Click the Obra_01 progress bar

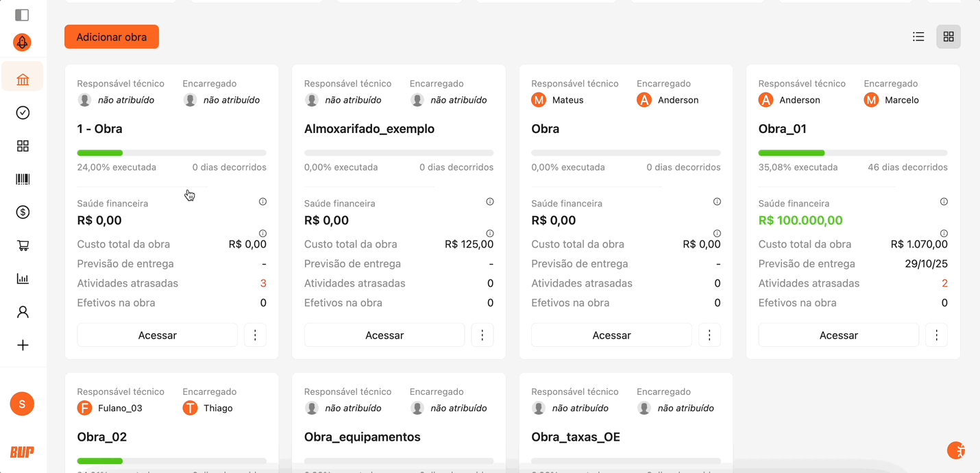(853, 153)
